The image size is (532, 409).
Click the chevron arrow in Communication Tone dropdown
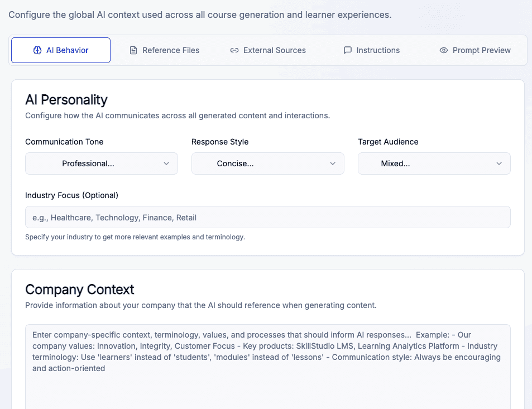pos(166,163)
